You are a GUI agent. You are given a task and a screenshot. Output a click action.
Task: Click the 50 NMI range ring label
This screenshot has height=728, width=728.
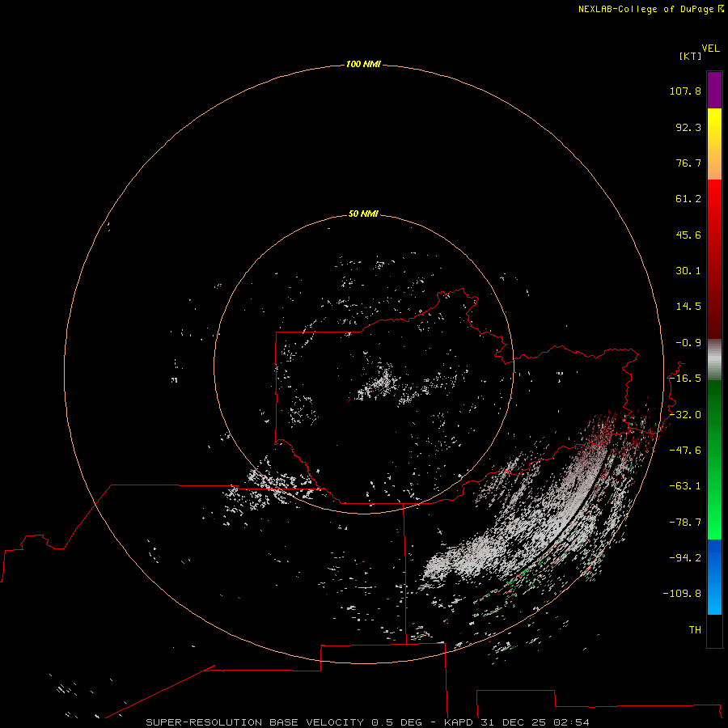363,214
